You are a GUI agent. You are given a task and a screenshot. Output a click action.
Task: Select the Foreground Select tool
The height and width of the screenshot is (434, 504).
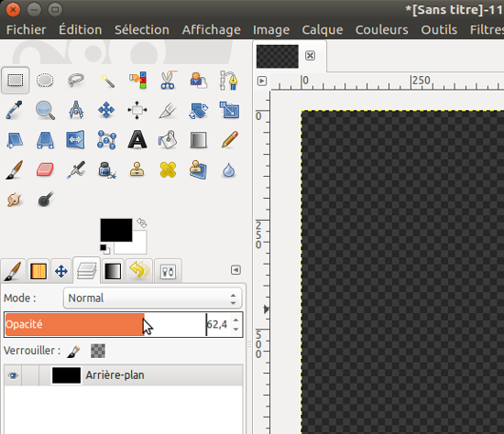point(198,80)
